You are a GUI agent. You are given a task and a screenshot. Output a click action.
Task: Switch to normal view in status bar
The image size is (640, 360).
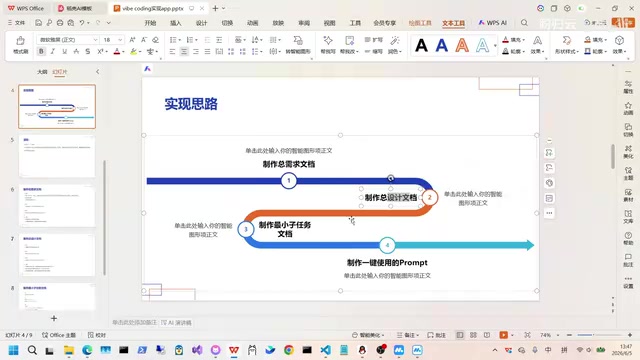tap(460, 335)
